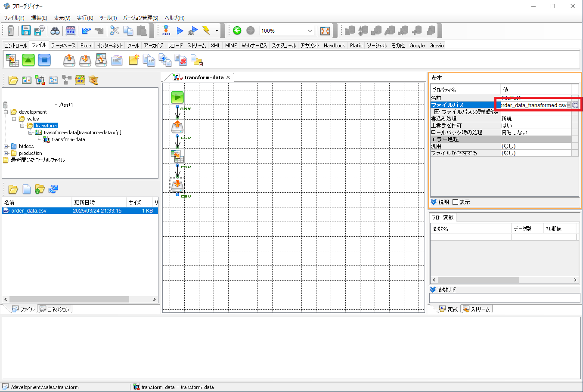
Task: Click the new blank file icon
Action: click(27, 189)
